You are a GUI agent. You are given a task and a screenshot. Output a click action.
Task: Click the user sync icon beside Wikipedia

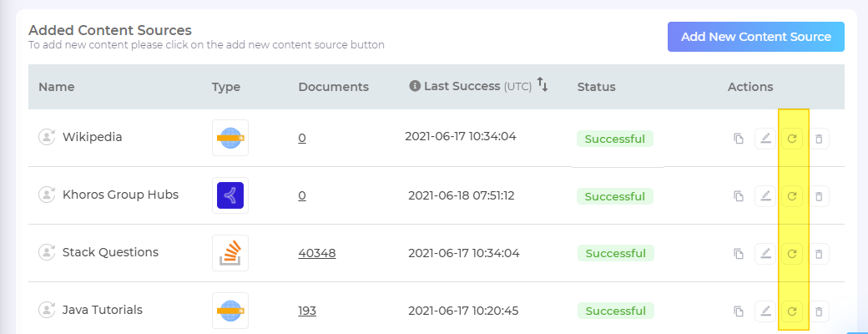coord(47,137)
